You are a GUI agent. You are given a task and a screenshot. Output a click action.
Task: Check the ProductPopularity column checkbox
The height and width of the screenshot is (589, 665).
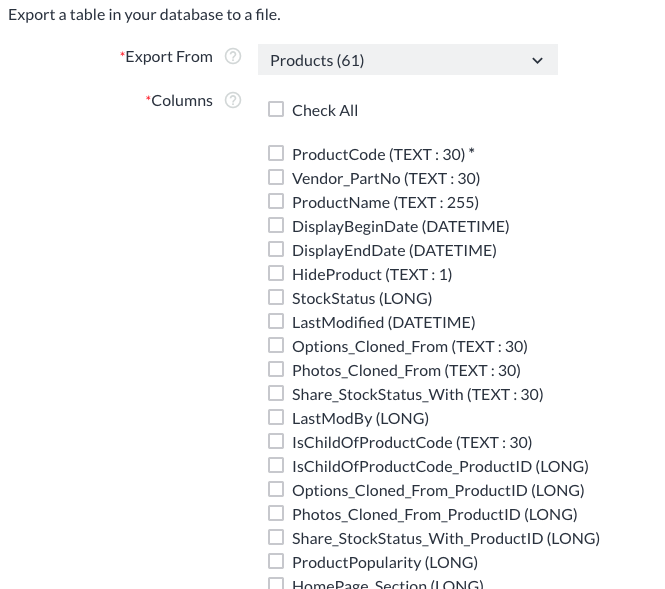[276, 561]
